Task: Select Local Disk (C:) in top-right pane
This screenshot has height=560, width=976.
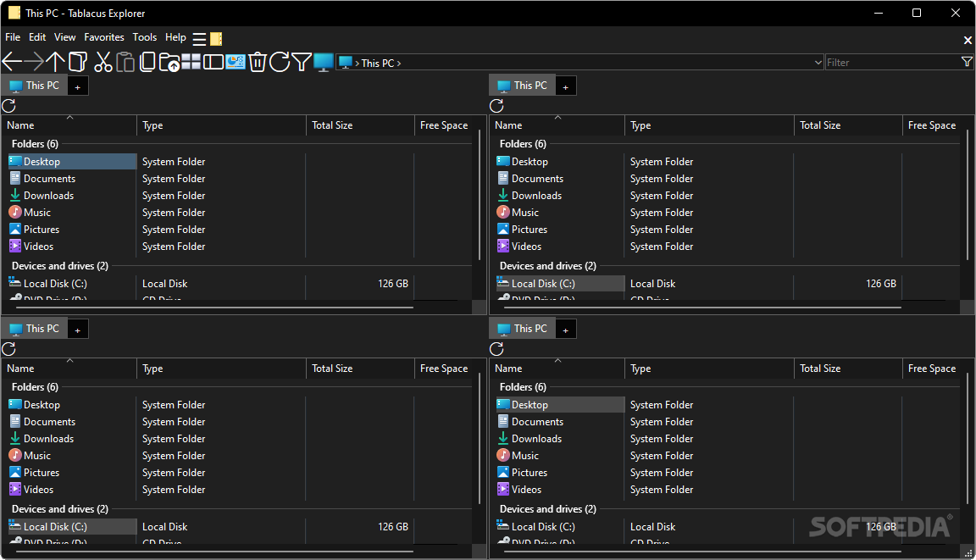Action: (560, 283)
